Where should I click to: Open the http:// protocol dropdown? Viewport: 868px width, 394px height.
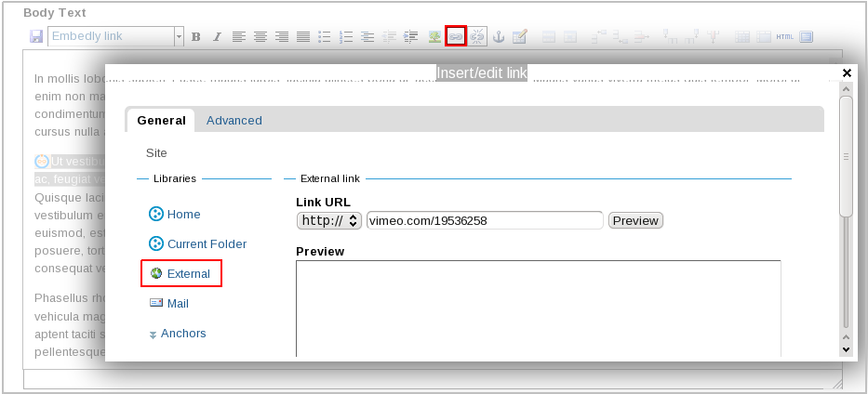329,220
